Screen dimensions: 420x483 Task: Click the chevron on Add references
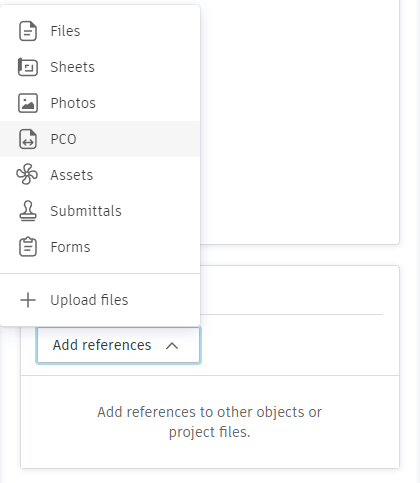172,346
